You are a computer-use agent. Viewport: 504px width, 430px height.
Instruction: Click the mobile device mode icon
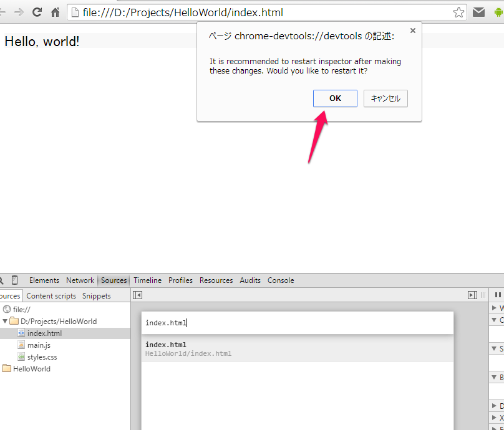[x=14, y=280]
